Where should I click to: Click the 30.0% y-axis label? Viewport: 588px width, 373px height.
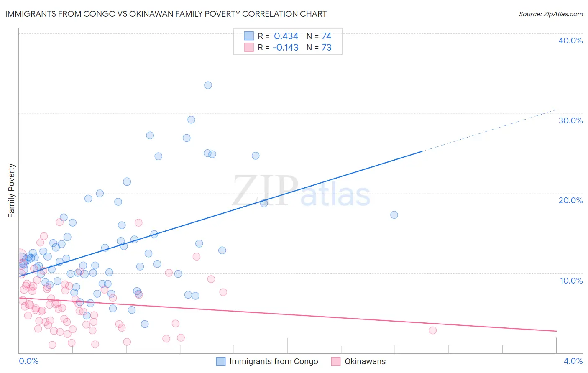(x=570, y=120)
